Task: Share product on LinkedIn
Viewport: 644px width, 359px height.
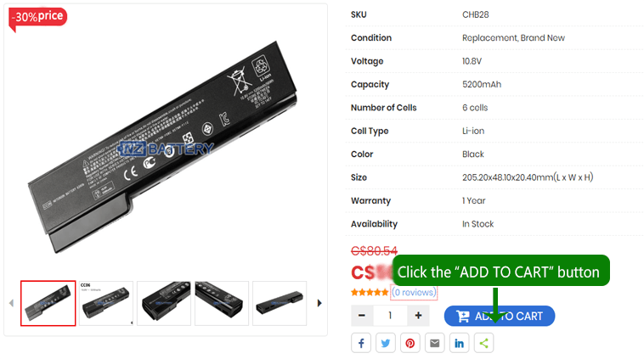Action: click(459, 343)
